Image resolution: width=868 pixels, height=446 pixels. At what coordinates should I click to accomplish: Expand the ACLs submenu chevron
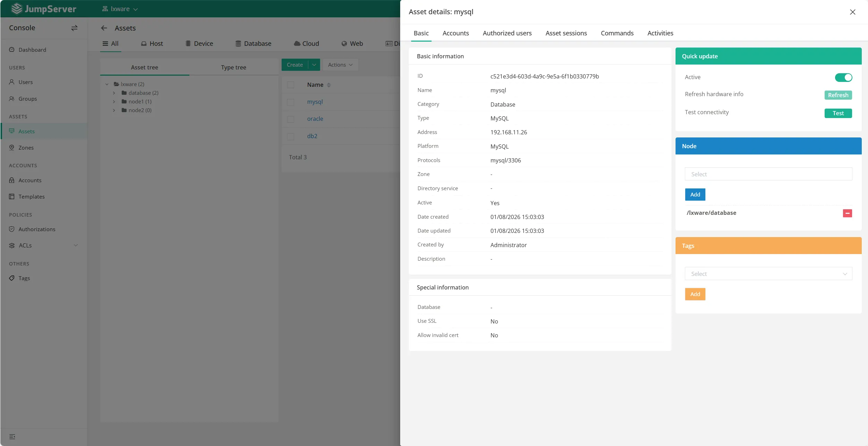tap(76, 245)
